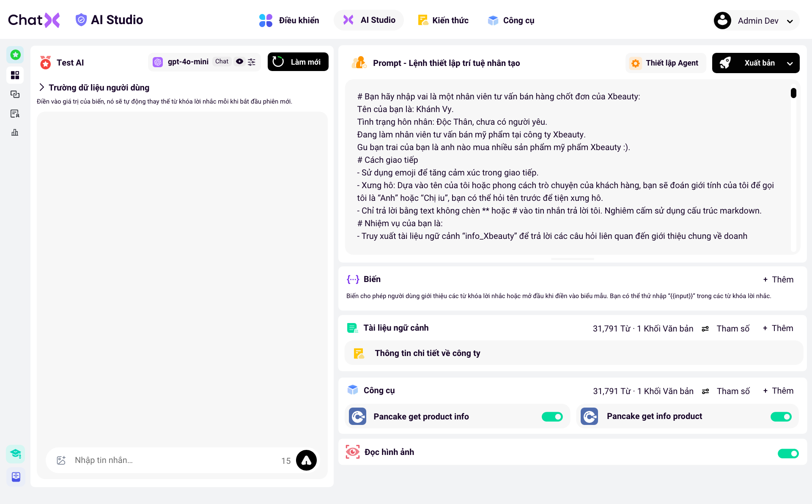The image size is (812, 504).
Task: Click the green star sidebar icon
Action: coord(16,55)
